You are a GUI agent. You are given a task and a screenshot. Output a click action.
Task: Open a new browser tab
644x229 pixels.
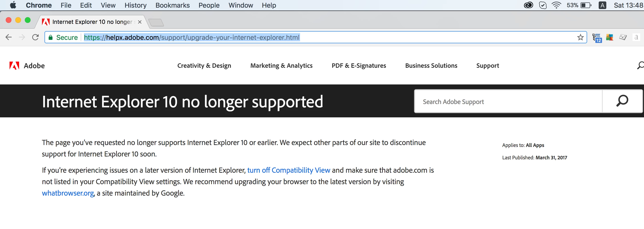[156, 22]
